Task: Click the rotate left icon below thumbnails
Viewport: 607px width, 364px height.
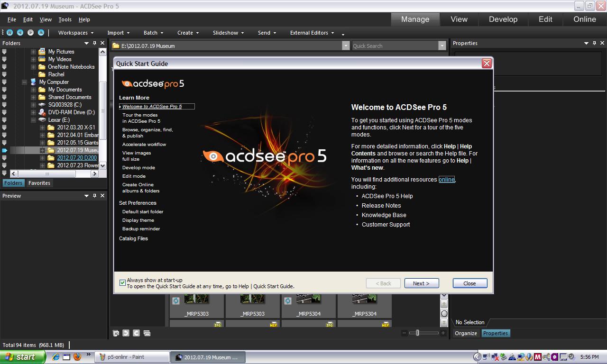Action: pos(126,333)
